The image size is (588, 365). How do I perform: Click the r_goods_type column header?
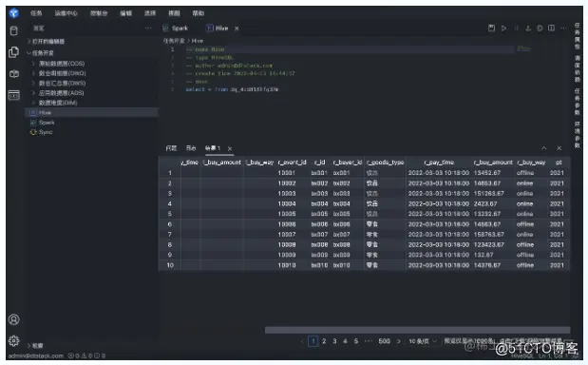pyautogui.click(x=385, y=163)
